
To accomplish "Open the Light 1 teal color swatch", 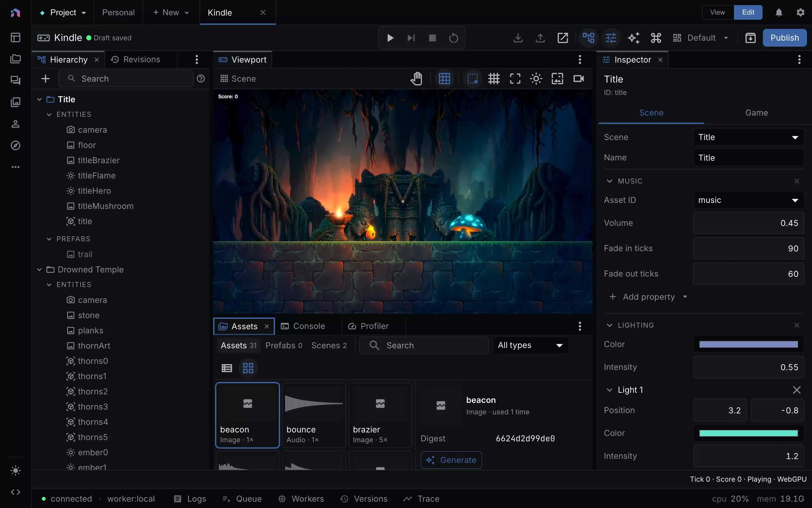I will click(748, 433).
